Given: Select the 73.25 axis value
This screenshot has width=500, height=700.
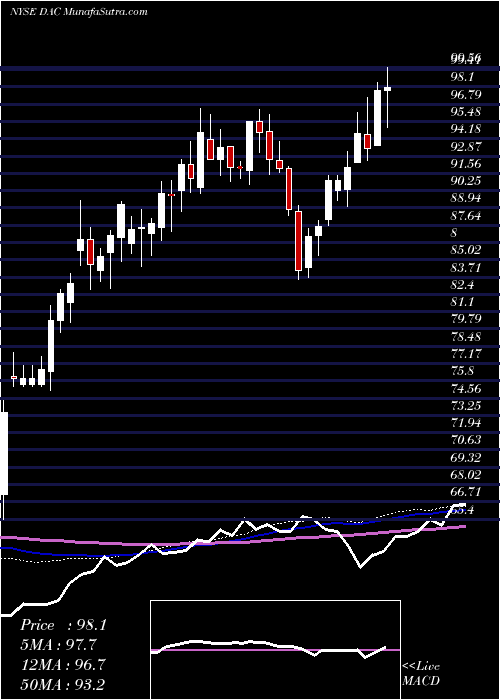Looking at the screenshot, I should point(466,406).
